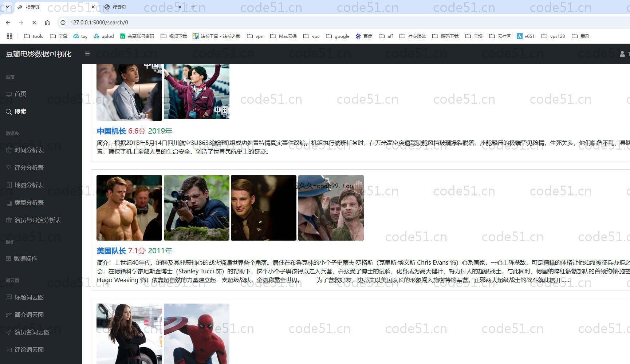Open the 视频下载 bookmark folder
The width and height of the screenshot is (630, 364).
174,36
